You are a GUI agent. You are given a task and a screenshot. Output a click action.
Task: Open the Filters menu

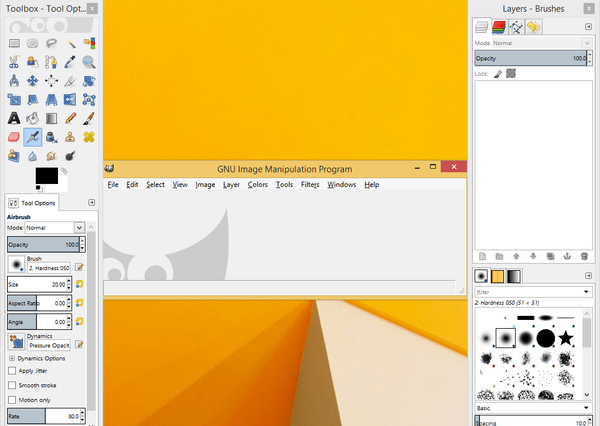[x=310, y=184]
